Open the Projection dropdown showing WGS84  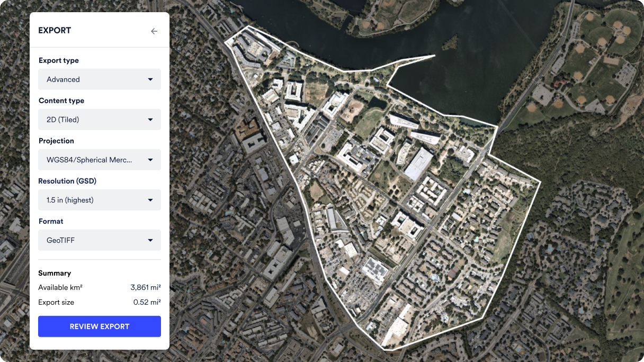[99, 159]
